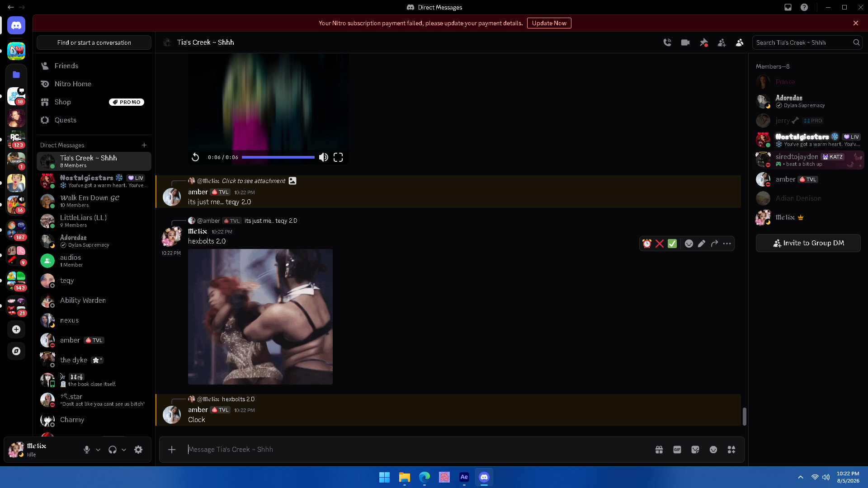Click Find or start a conversation

94,42
